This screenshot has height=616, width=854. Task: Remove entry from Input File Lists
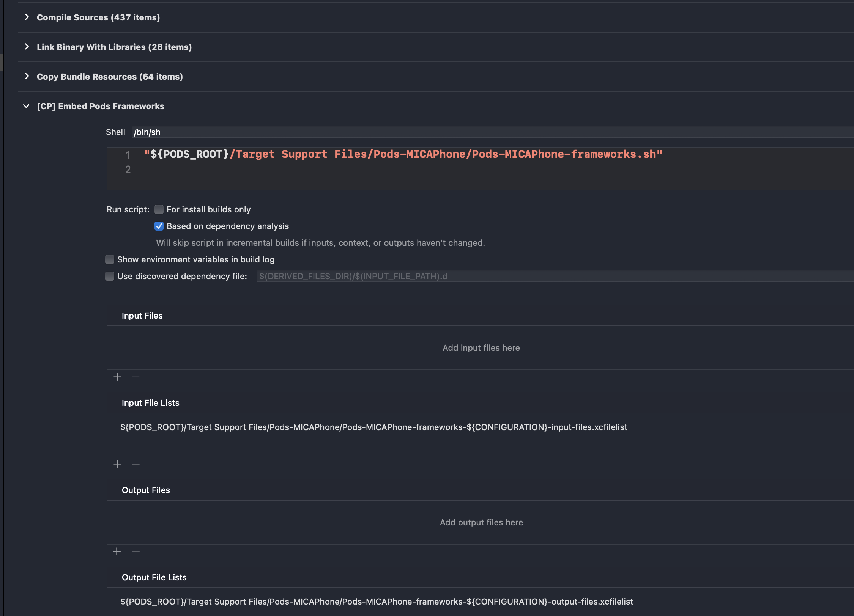(x=136, y=464)
